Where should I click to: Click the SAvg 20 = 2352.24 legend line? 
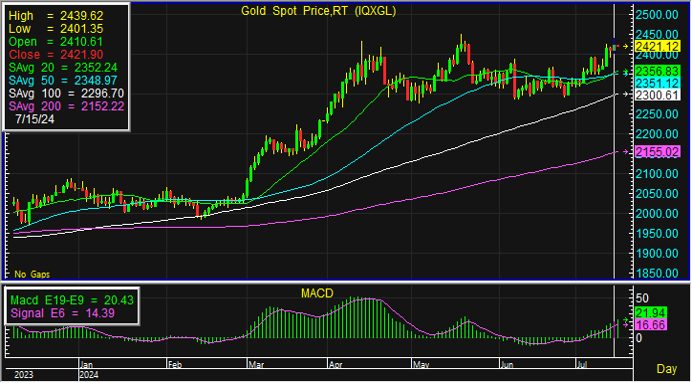point(63,68)
